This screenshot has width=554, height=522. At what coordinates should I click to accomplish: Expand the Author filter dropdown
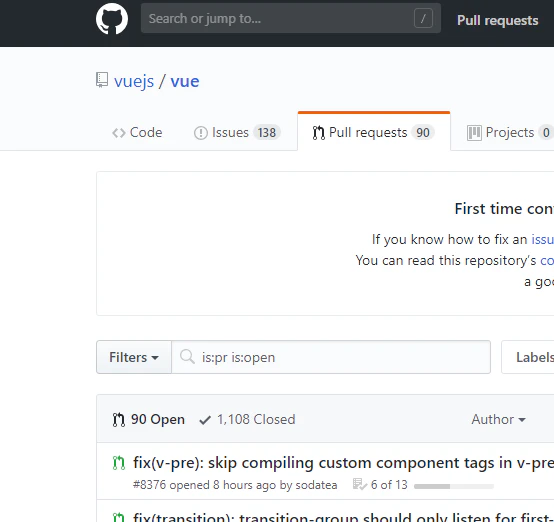[x=498, y=420]
